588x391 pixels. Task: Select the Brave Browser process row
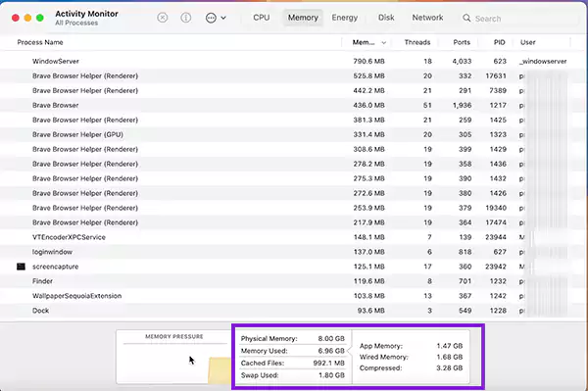[294, 105]
